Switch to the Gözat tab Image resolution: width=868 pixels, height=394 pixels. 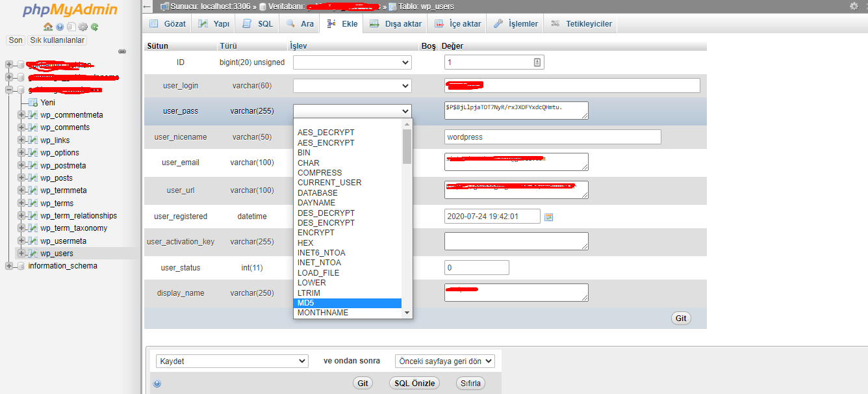point(168,24)
